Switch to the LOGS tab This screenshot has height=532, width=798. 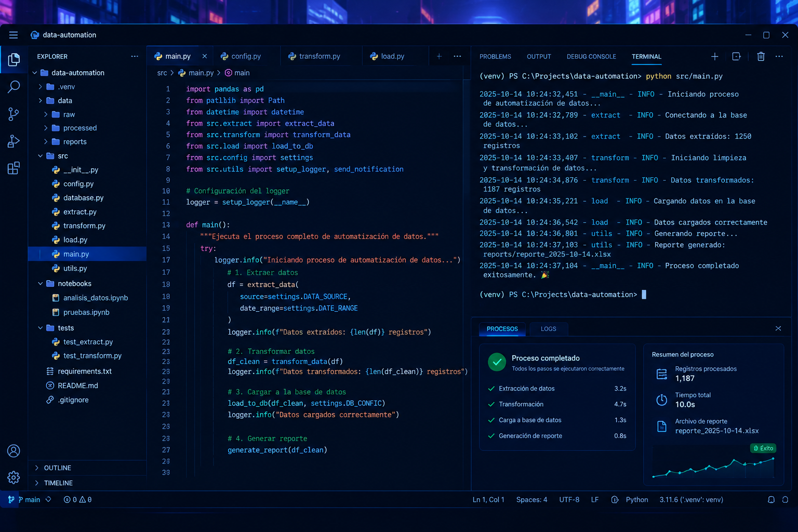coord(548,329)
